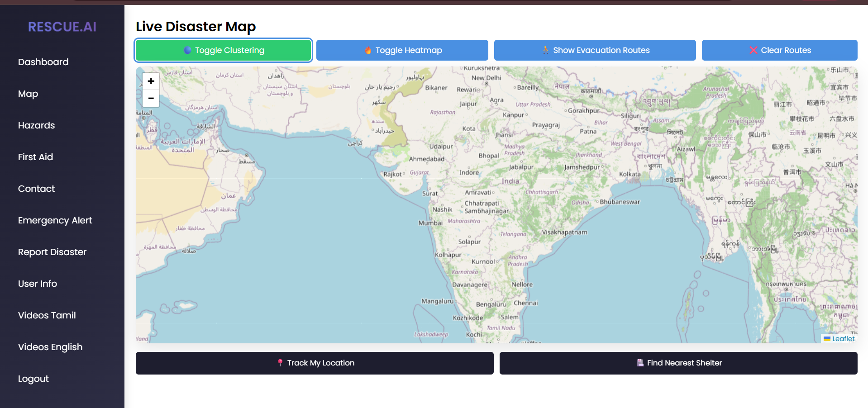Click New Delhi label on the map
This screenshot has width=868, height=408.
[486, 78]
